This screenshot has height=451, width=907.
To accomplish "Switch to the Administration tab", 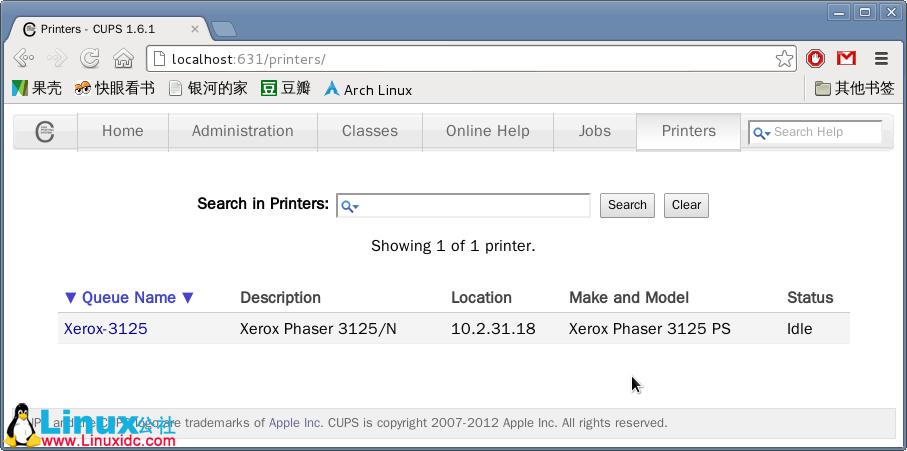I will [242, 131].
